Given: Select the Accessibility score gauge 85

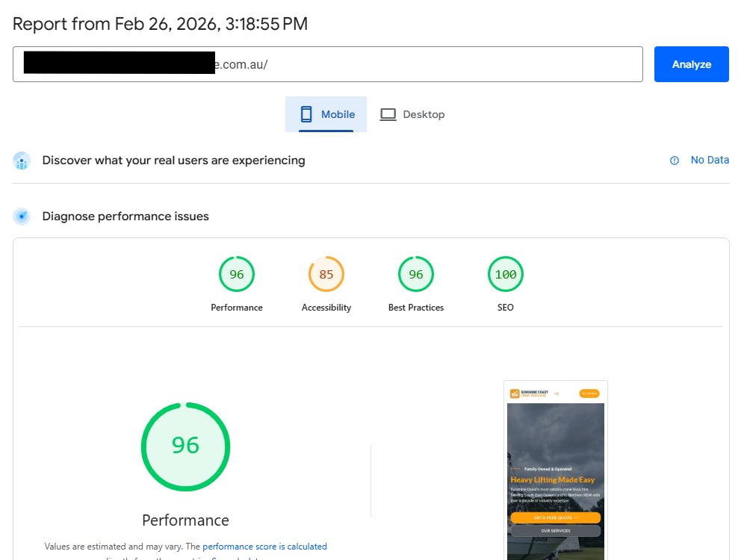Looking at the screenshot, I should pyautogui.click(x=326, y=274).
